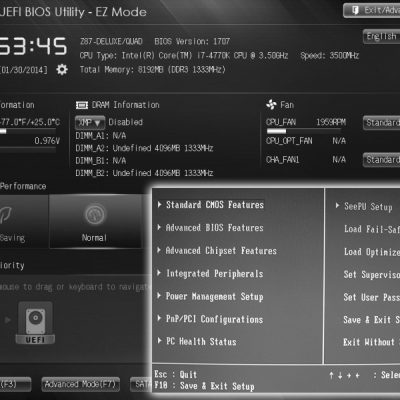Click the XMP Disabled status text
The width and height of the screenshot is (400, 400).
click(126, 122)
